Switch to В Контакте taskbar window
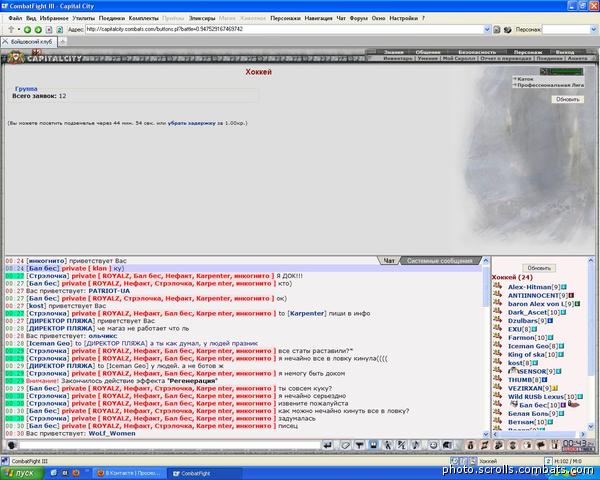600x480 pixels. (130, 473)
